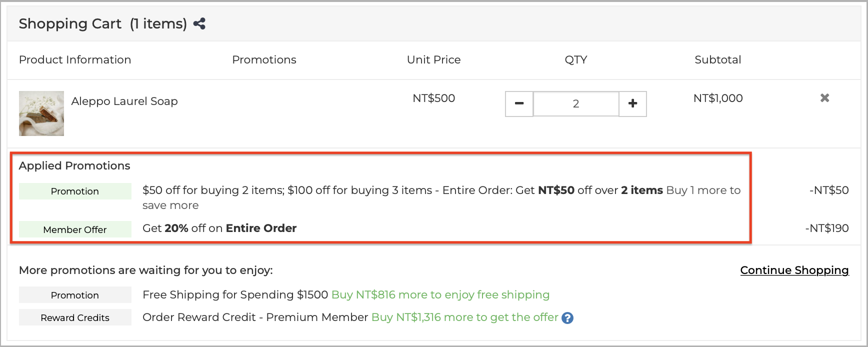Remove Aleppo Laurel Soap using the X icon
This screenshot has width=868, height=347.
[x=825, y=98]
